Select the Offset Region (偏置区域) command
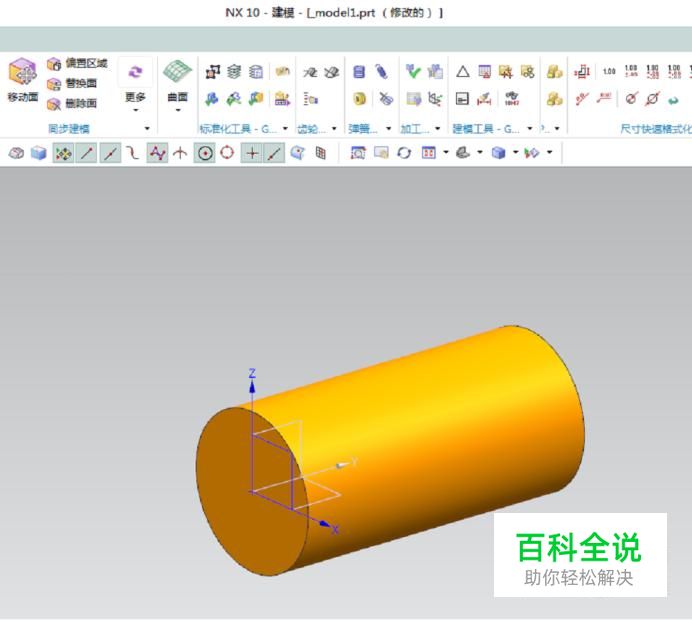This screenshot has height=622, width=692. [x=77, y=64]
